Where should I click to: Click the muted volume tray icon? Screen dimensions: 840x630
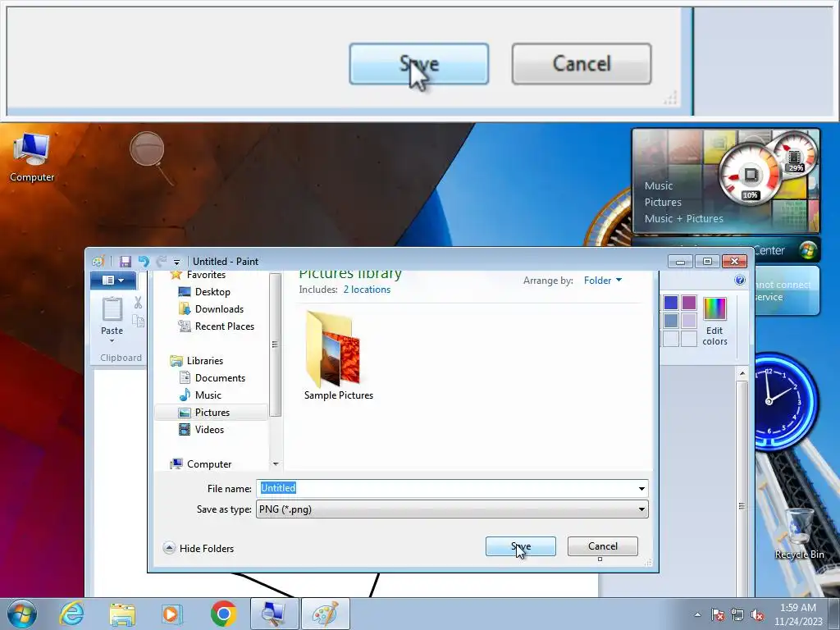click(757, 614)
